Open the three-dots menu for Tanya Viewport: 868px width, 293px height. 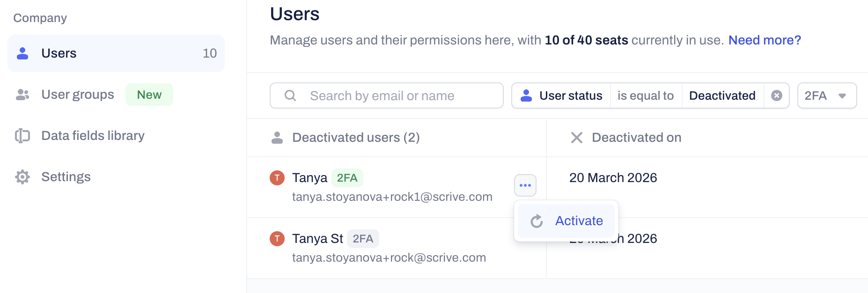[525, 185]
